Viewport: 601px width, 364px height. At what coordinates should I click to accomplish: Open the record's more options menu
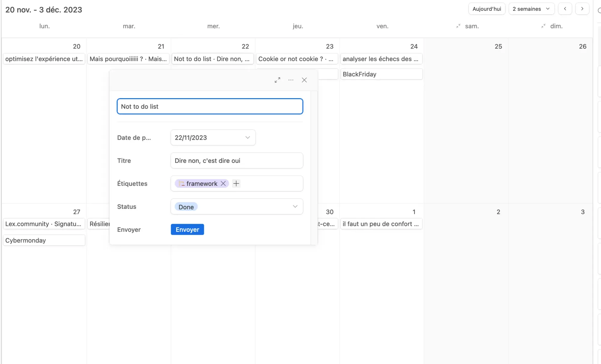291,80
